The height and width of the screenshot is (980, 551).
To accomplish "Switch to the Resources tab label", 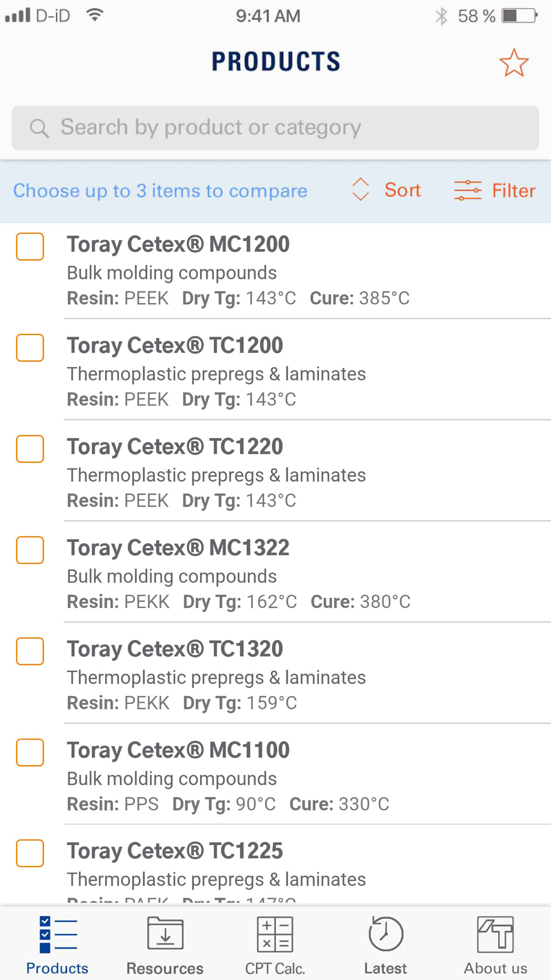I will [x=165, y=968].
